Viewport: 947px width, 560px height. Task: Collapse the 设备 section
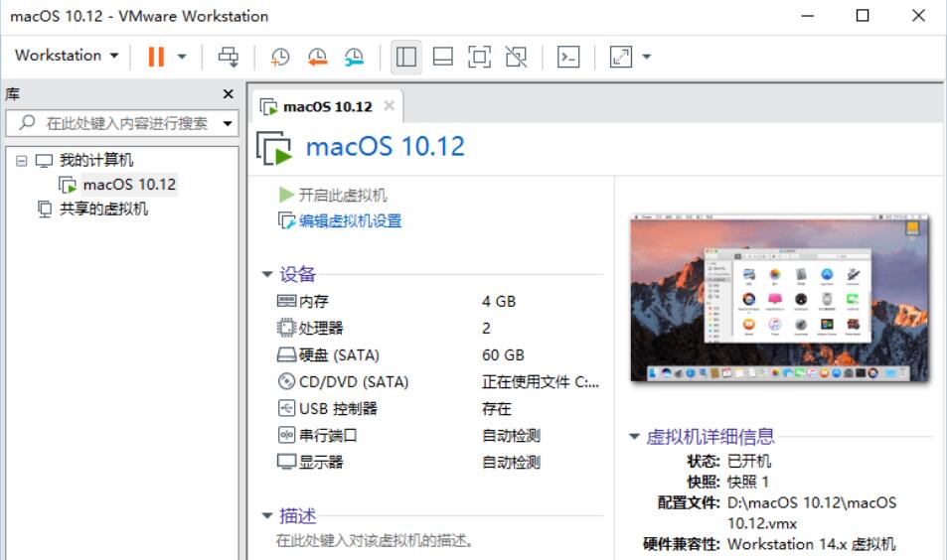coord(267,275)
